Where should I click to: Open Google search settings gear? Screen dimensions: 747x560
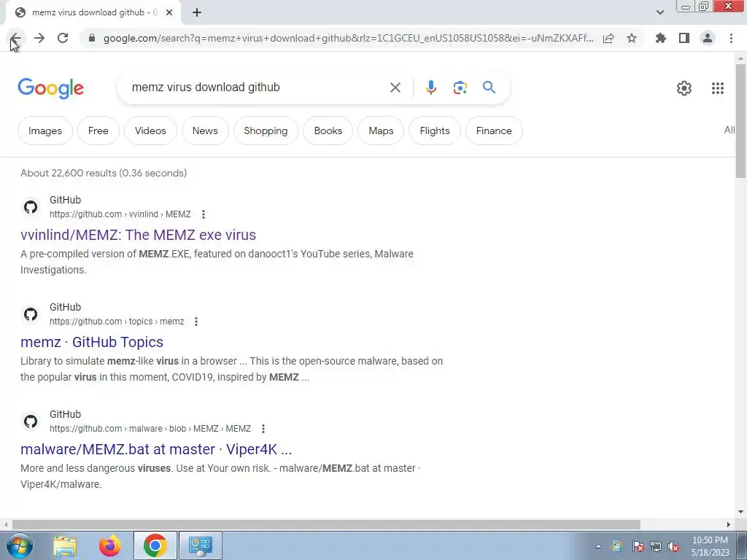click(x=684, y=88)
